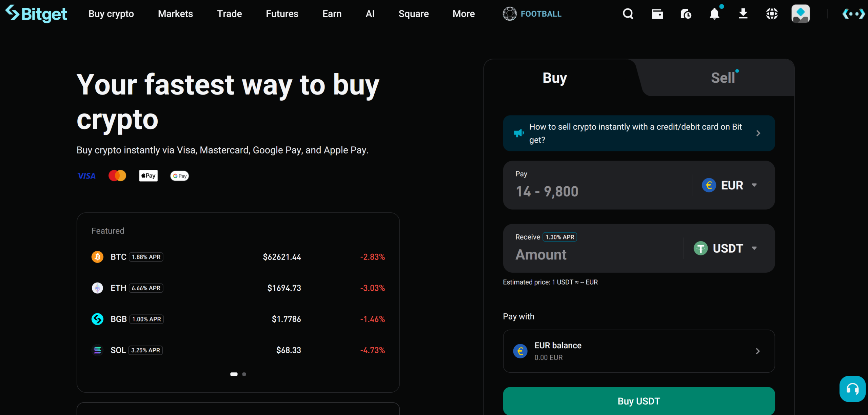Click ETH change -3.03%
The image size is (868, 415).
point(373,288)
